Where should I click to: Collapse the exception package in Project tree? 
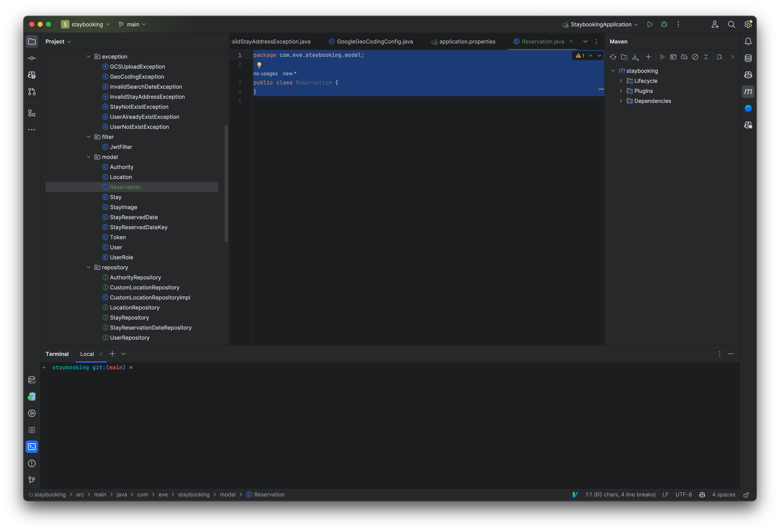coord(89,56)
